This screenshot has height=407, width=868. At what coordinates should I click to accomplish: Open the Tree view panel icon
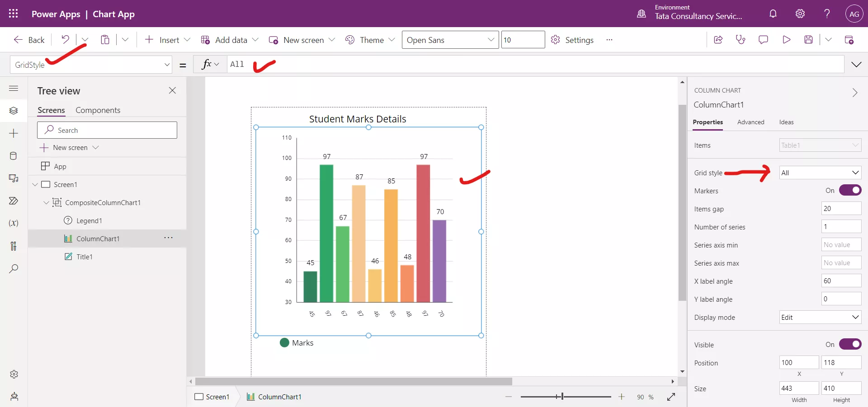tap(14, 111)
